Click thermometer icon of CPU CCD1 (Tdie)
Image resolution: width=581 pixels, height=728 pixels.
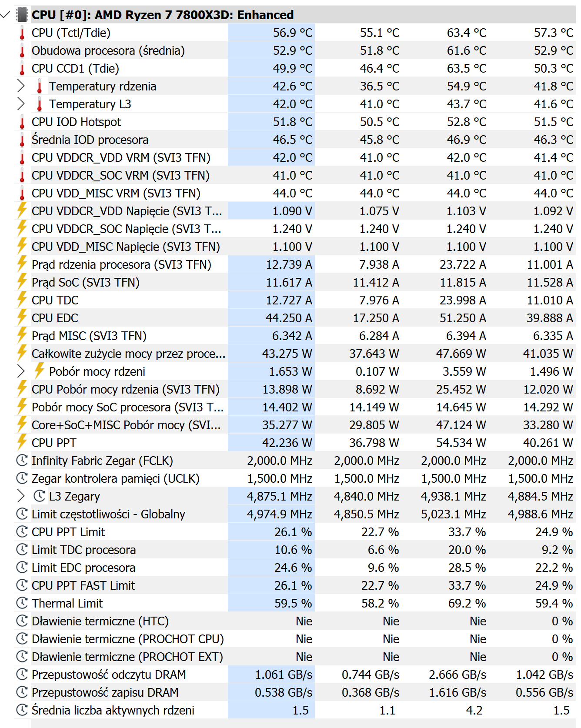(22, 68)
